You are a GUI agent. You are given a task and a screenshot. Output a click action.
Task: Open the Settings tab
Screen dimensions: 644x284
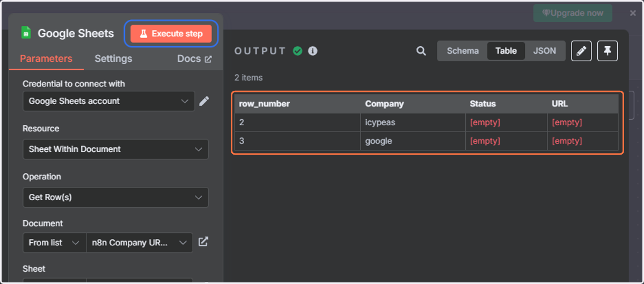pyautogui.click(x=113, y=59)
